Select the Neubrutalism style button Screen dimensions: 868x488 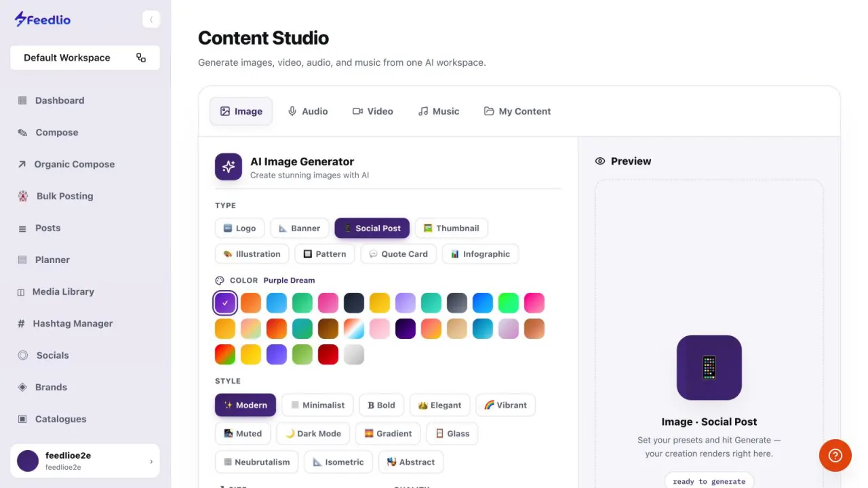[x=256, y=462]
